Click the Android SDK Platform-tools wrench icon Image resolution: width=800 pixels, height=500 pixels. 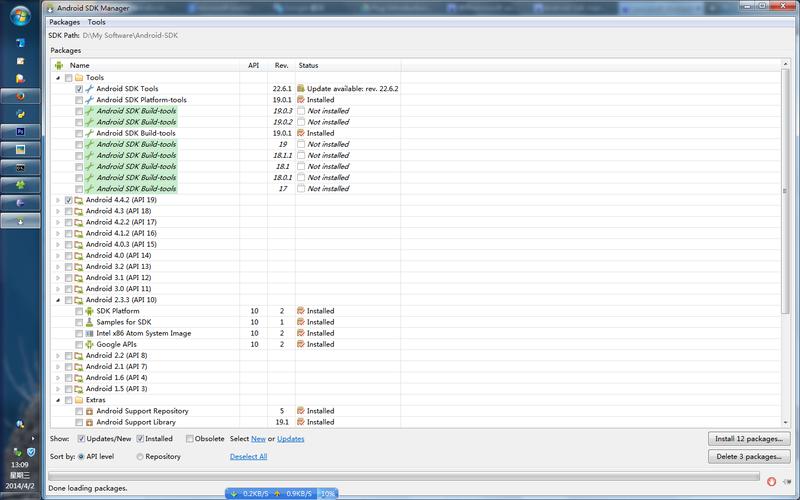coord(89,100)
